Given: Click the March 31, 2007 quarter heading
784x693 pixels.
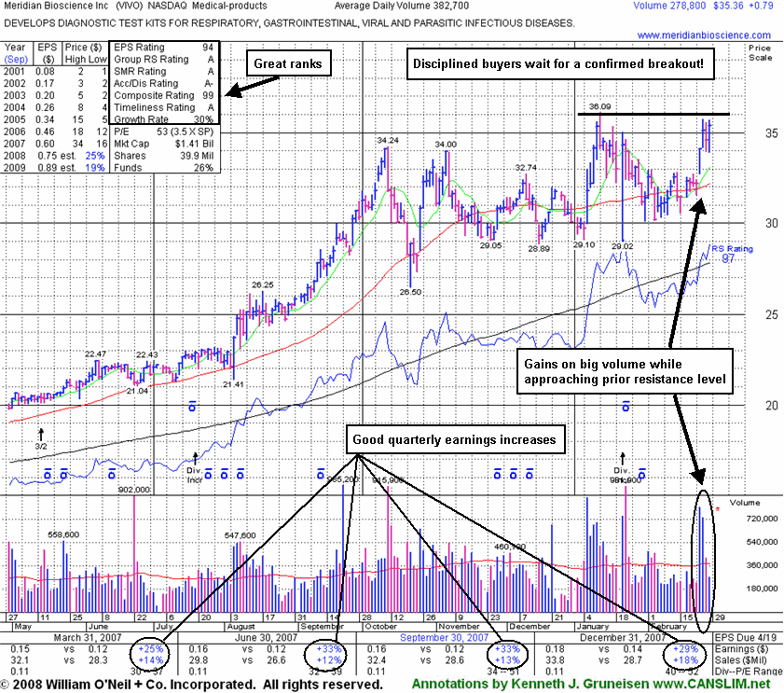Looking at the screenshot, I should click(x=88, y=637).
